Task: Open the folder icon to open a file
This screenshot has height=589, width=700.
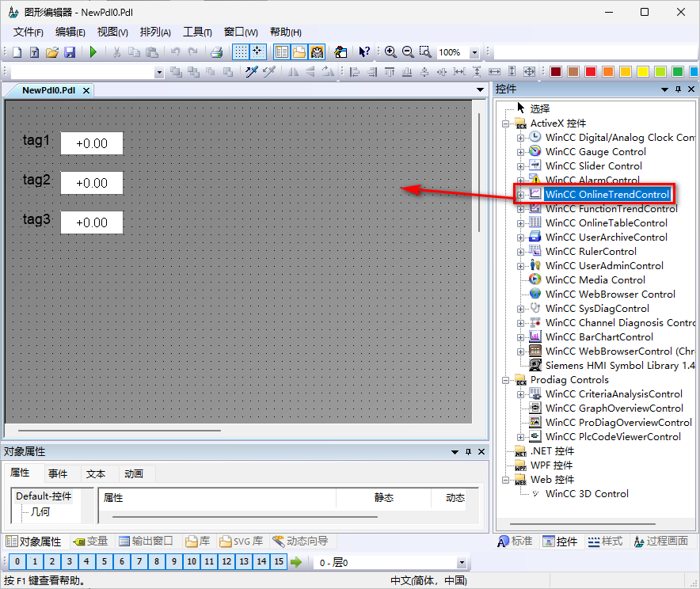Action: [x=52, y=52]
